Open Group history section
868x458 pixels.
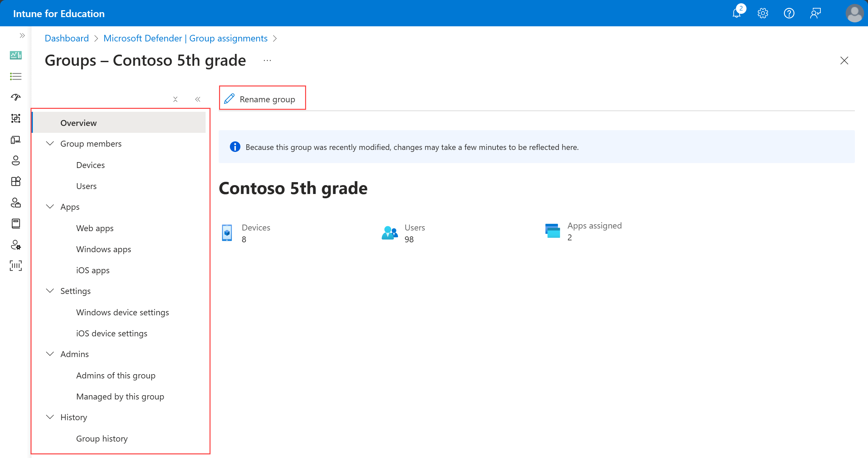[x=102, y=438]
